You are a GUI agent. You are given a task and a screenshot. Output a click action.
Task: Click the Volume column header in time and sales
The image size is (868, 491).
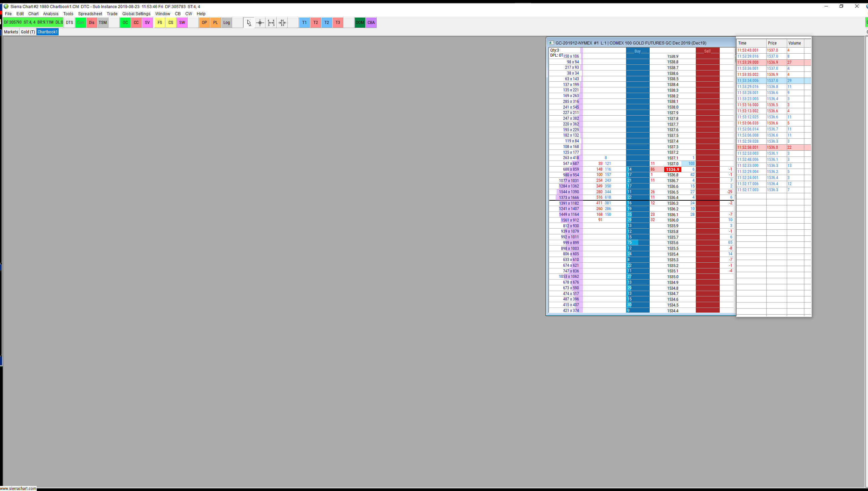coord(794,43)
